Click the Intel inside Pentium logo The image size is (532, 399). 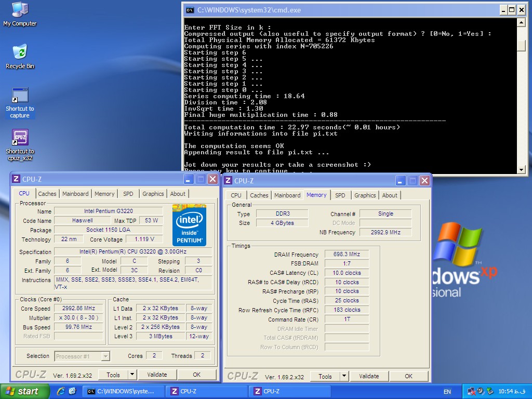[x=189, y=224]
